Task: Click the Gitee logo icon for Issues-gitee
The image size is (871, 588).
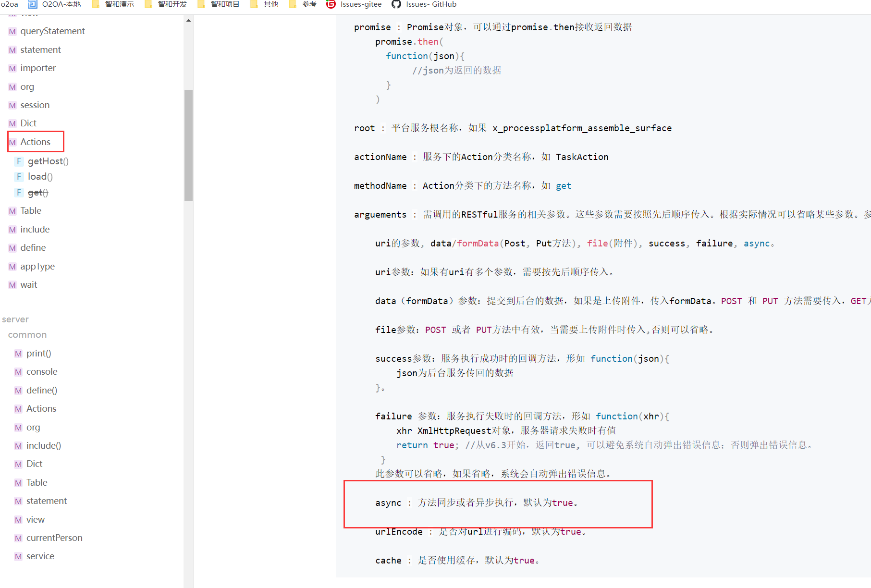Action: coord(331,4)
